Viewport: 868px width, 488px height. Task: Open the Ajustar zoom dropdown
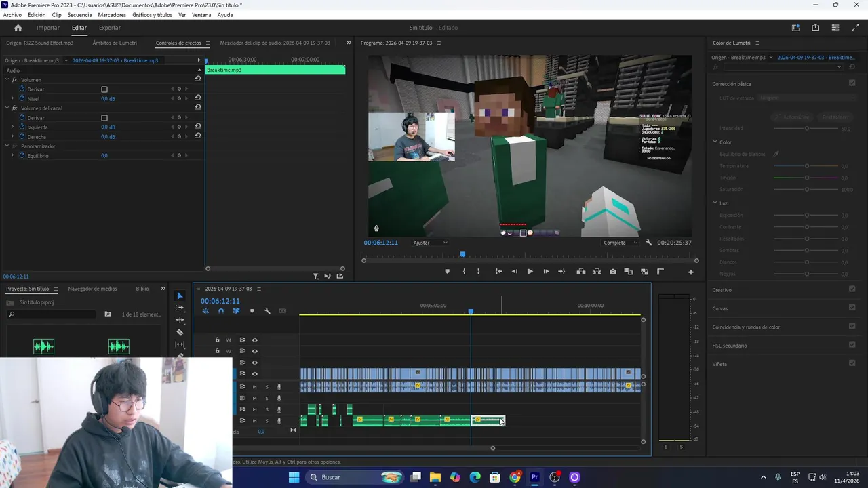431,243
